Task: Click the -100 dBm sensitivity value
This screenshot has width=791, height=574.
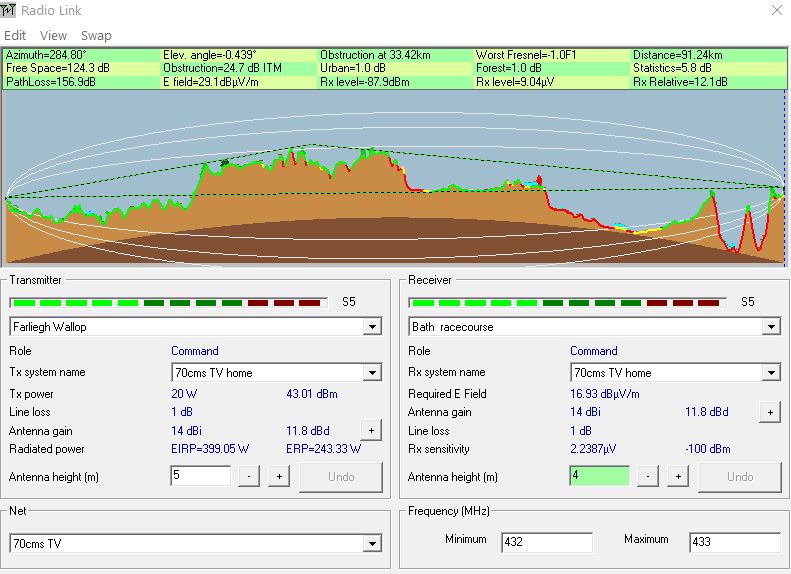Action: 708,449
